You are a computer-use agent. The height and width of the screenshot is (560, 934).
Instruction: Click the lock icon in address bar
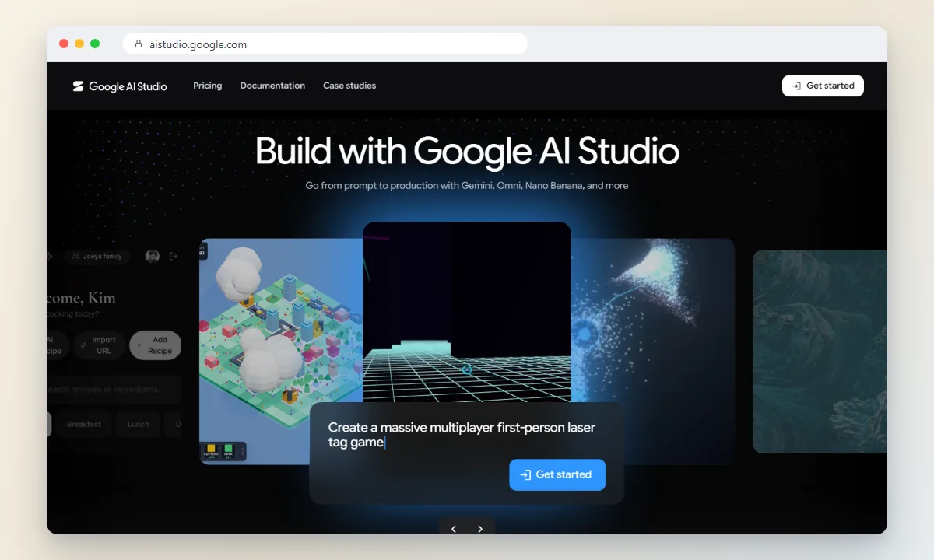(139, 44)
